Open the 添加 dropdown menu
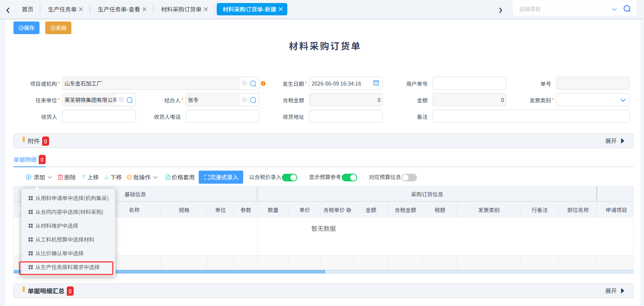This screenshot has width=644, height=306. click(x=39, y=177)
